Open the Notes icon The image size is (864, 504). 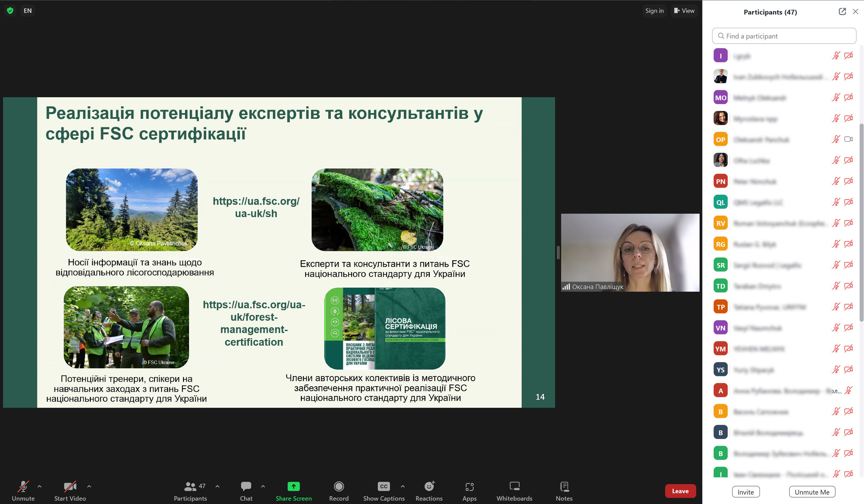pyautogui.click(x=564, y=486)
